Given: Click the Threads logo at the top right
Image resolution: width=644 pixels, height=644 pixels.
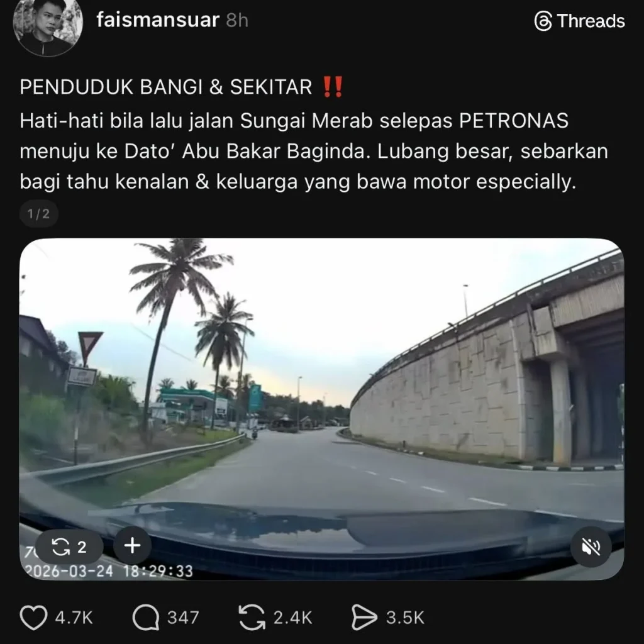Looking at the screenshot, I should point(543,21).
